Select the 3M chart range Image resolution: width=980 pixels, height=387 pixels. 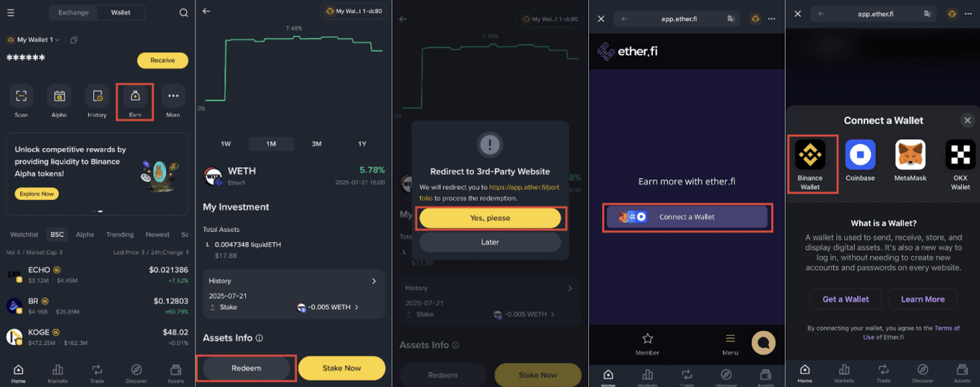(x=317, y=144)
